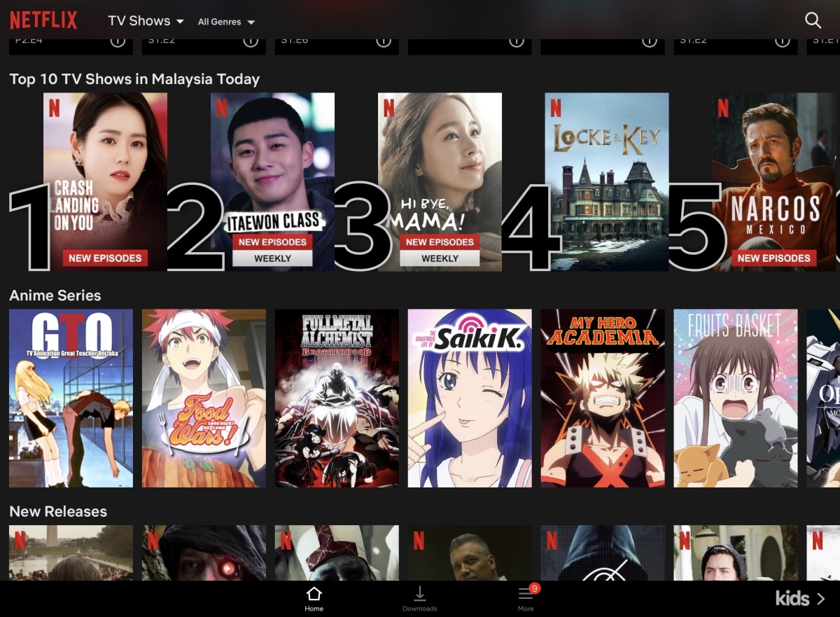840x617 pixels.
Task: Open the All Genres dropdown
Action: coord(225,22)
